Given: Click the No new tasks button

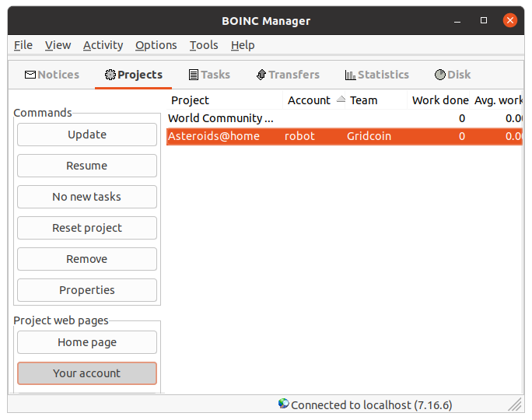Looking at the screenshot, I should click(87, 197).
